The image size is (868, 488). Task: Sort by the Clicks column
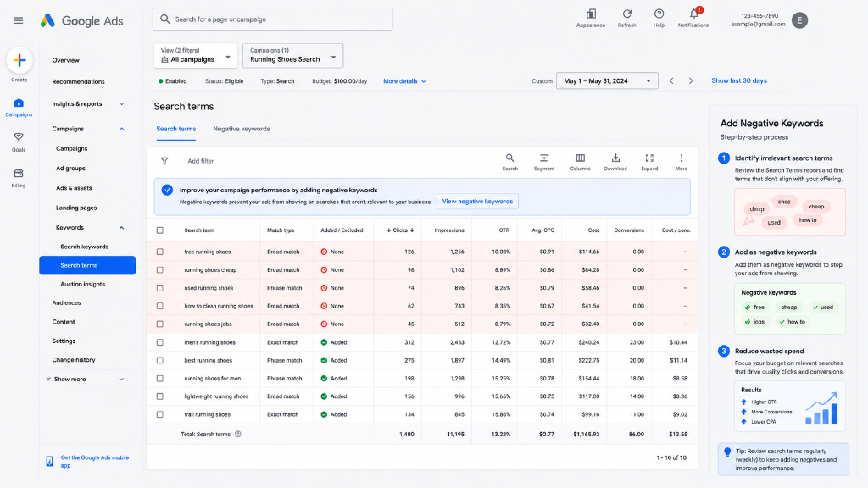point(400,230)
